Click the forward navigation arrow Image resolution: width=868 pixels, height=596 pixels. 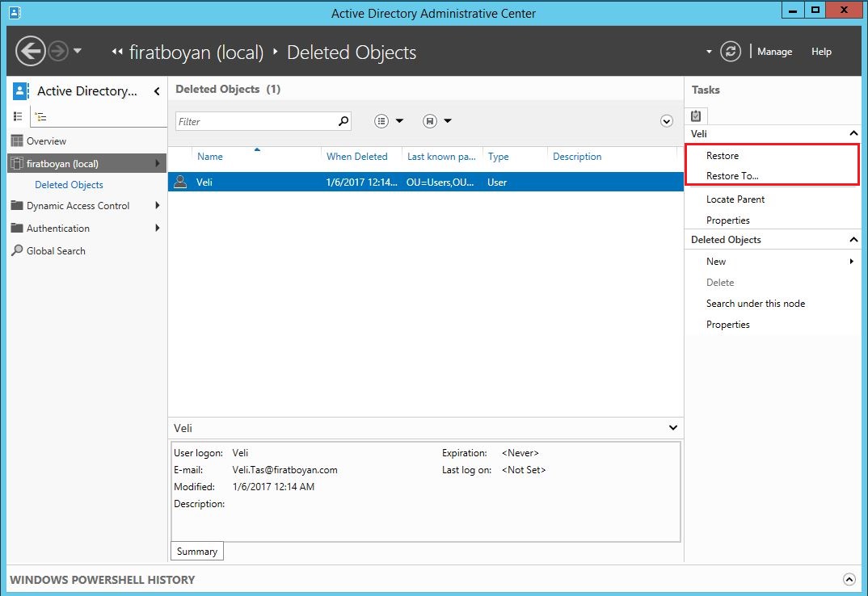pyautogui.click(x=58, y=51)
